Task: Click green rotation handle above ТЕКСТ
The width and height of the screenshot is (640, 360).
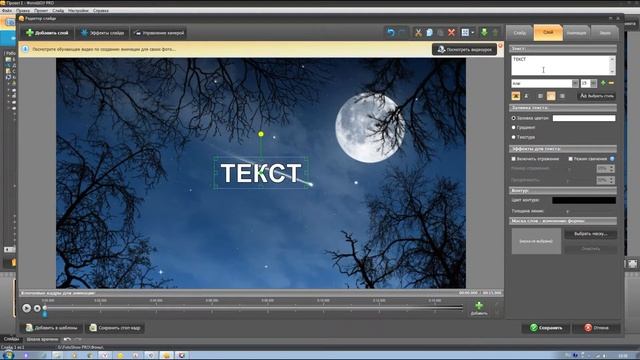Action: pyautogui.click(x=261, y=134)
